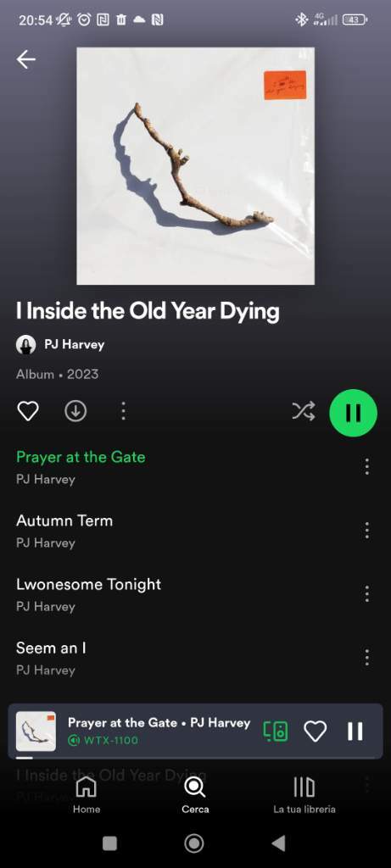391x868 pixels.
Task: Open the now playing thumbnail in mini player
Action: pos(36,732)
